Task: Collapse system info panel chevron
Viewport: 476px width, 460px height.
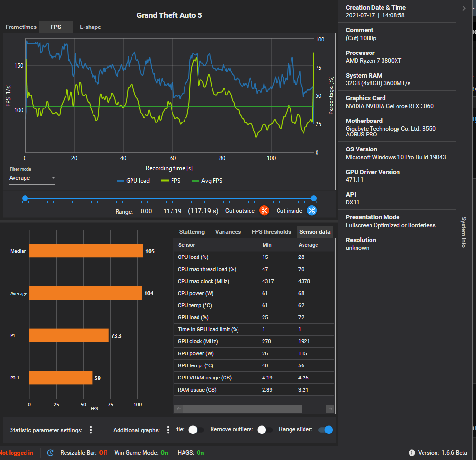Action: click(x=463, y=8)
